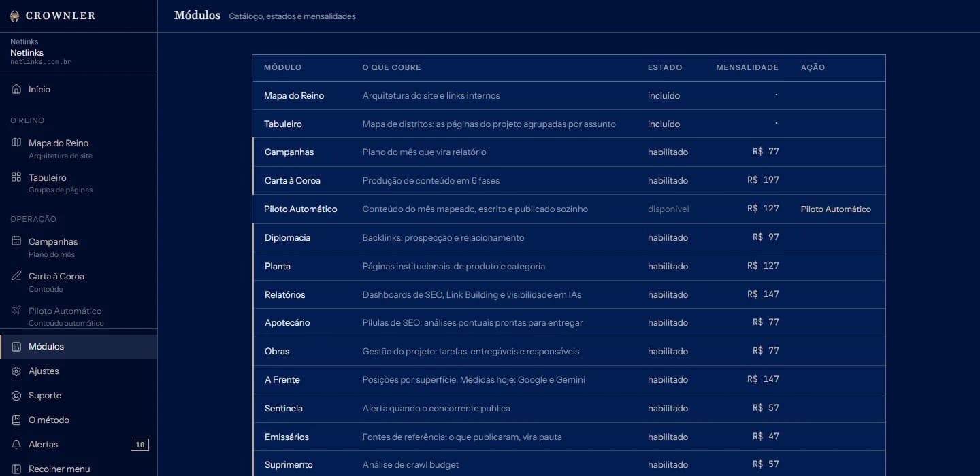980x476 pixels.
Task: Click Piloto Automático module name in table
Action: [x=301, y=209]
